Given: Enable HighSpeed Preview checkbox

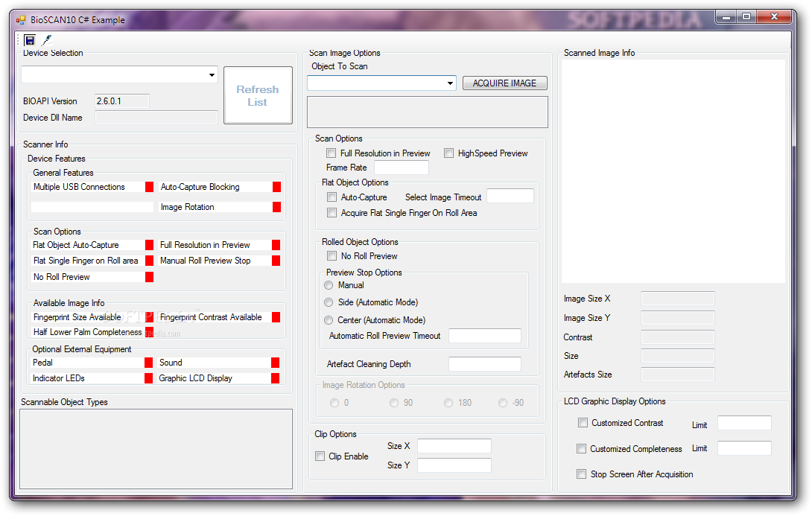Looking at the screenshot, I should [x=448, y=153].
